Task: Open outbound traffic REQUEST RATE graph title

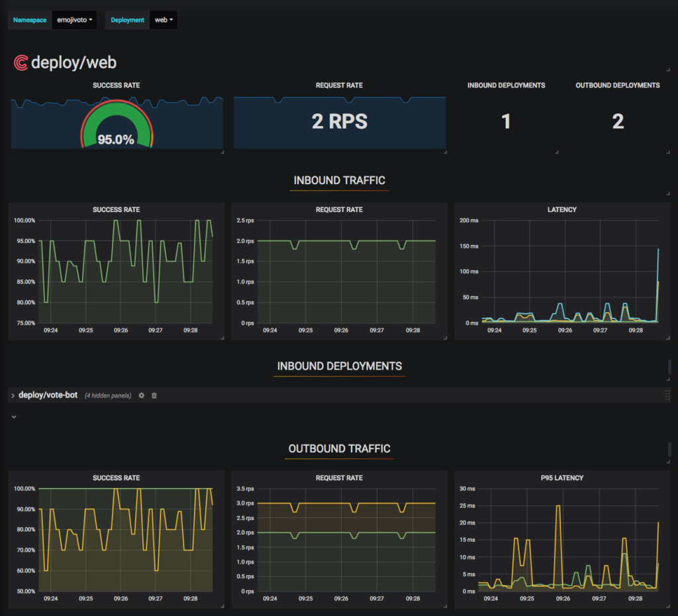Action: tap(339, 478)
